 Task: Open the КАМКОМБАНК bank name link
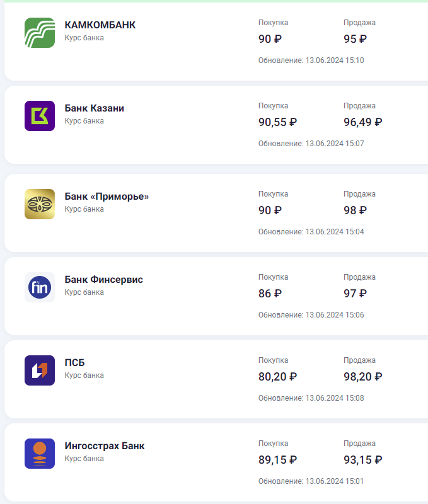pos(100,25)
